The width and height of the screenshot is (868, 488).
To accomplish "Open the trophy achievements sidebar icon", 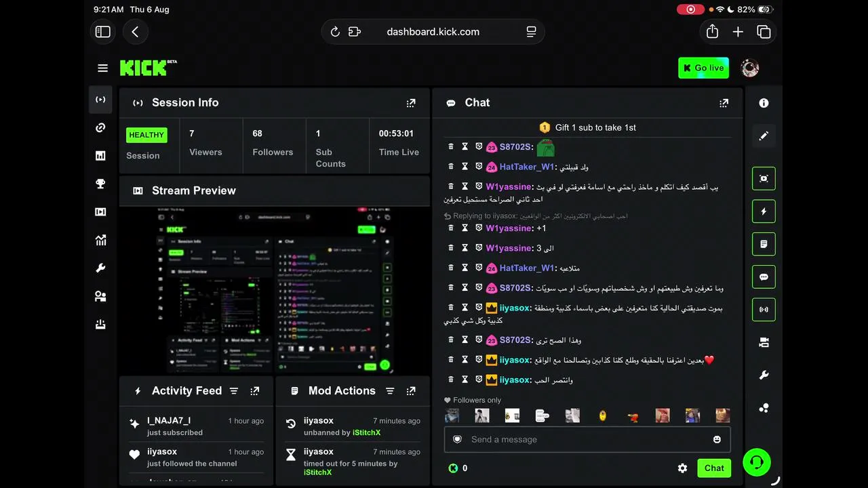I will [x=100, y=184].
